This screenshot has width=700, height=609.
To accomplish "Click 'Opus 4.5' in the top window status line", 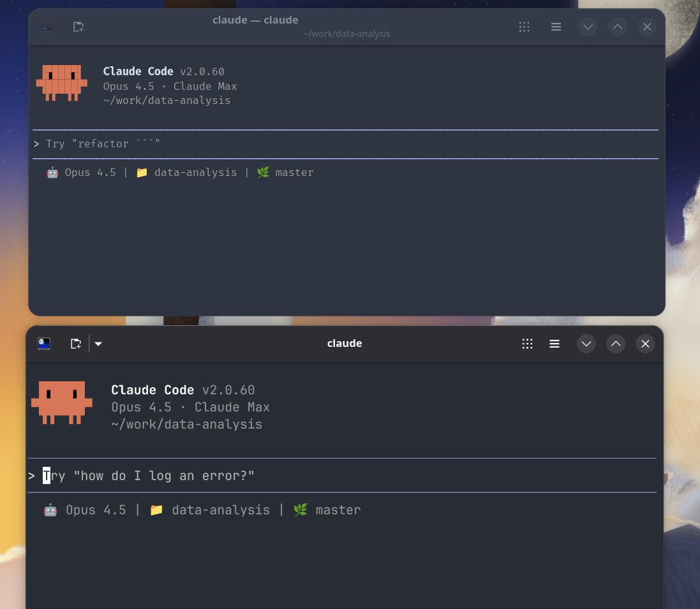I will pos(90,173).
